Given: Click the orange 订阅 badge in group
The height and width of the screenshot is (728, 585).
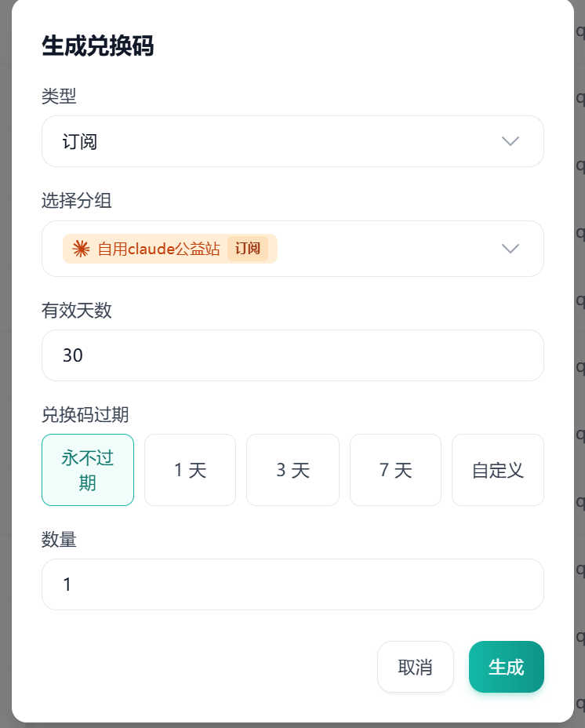Looking at the screenshot, I should click(248, 249).
